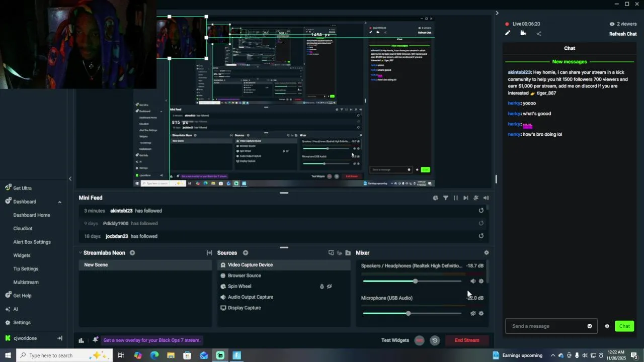Open the performance stats bar chart icon
The image size is (644, 362).
click(x=81, y=340)
